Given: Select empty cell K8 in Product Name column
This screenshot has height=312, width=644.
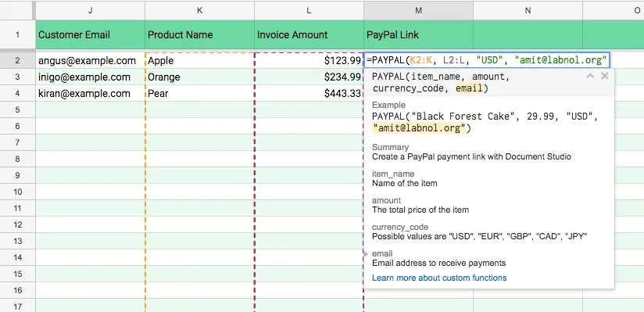Looking at the screenshot, I should point(199,159).
